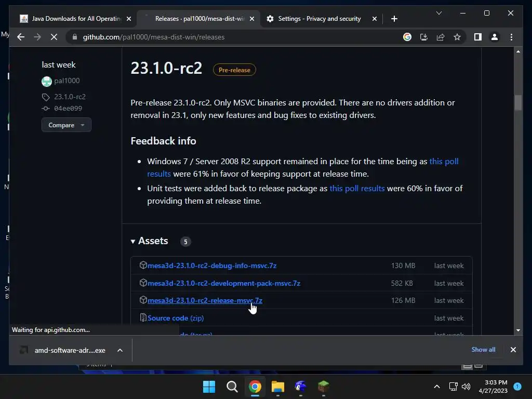
Task: Open Google account icon in address bar
Action: 407,37
